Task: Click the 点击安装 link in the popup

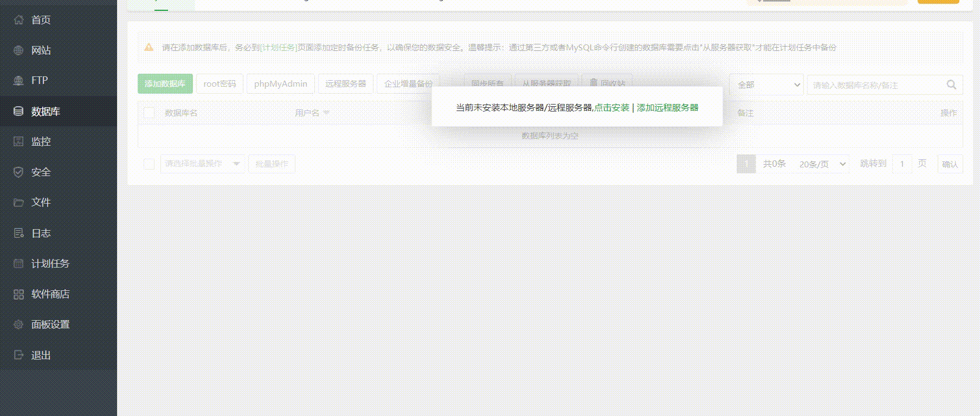Action: (x=612, y=107)
